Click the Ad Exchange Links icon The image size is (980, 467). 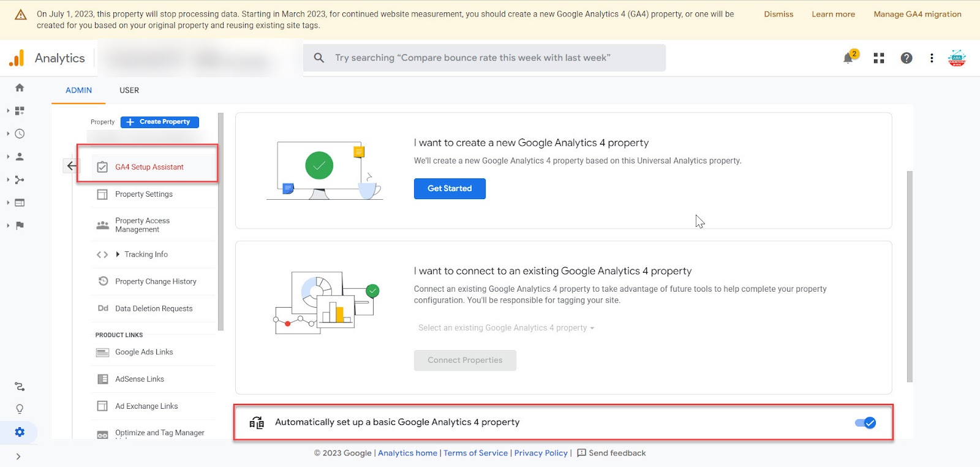coord(102,406)
